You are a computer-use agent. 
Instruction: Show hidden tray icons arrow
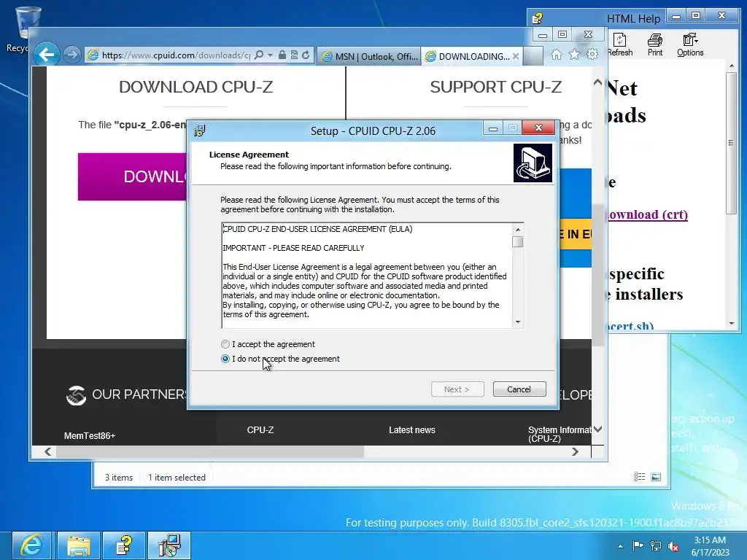[x=620, y=546]
